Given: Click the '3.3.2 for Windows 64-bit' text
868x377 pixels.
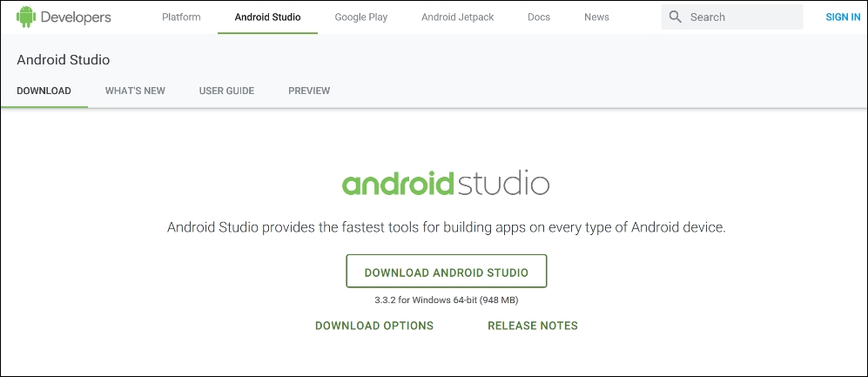Looking at the screenshot, I should (x=446, y=300).
